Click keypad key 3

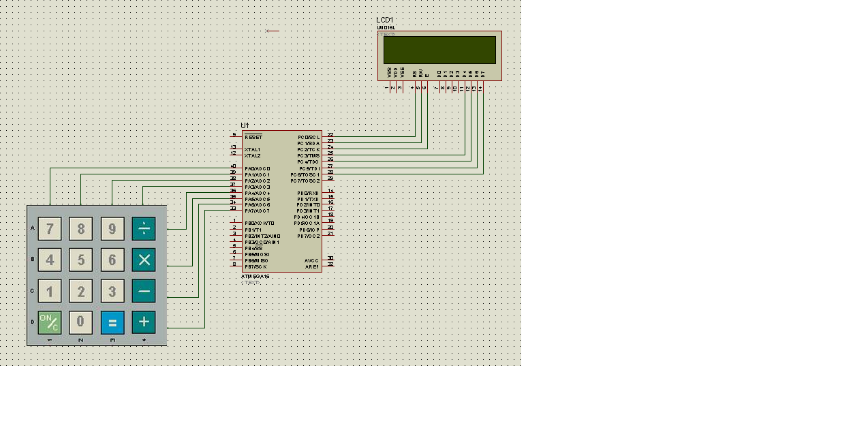[112, 291]
